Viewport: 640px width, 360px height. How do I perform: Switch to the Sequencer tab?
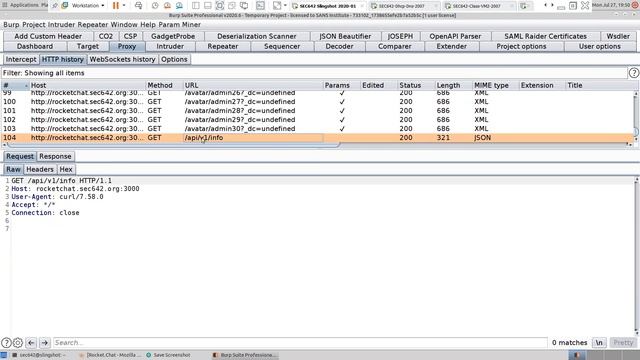click(282, 47)
